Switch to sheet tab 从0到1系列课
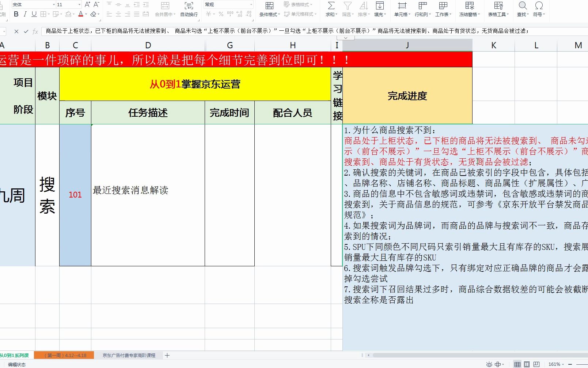 point(15,355)
